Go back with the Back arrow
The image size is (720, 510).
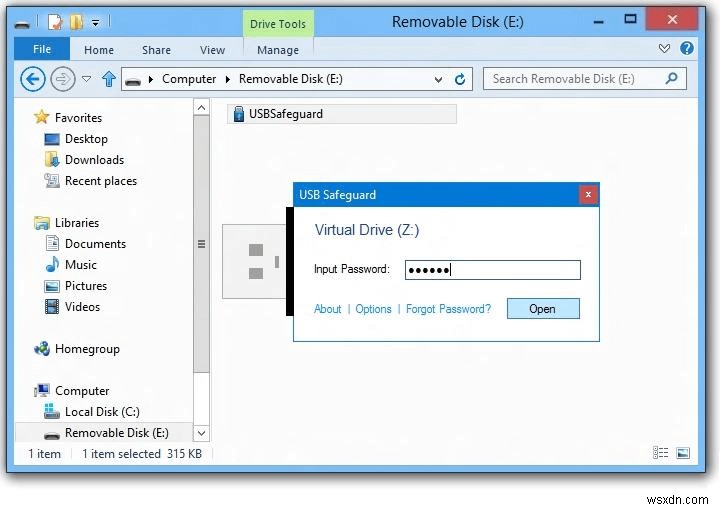(33, 79)
